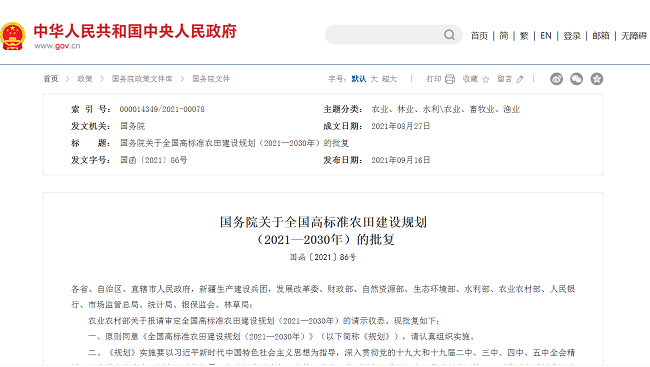Image resolution: width=650 pixels, height=367 pixels.
Task: Click the 留言 comment text link
Action: pyautogui.click(x=504, y=79)
